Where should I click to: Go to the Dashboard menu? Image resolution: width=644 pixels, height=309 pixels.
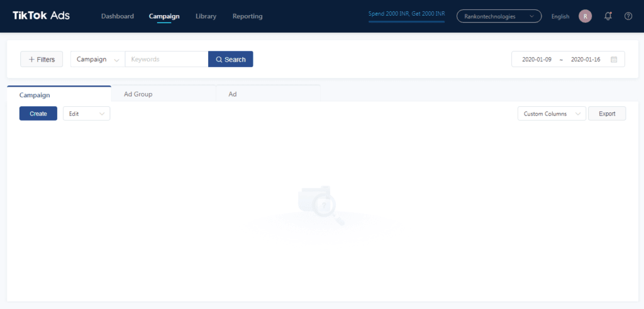[x=118, y=16]
